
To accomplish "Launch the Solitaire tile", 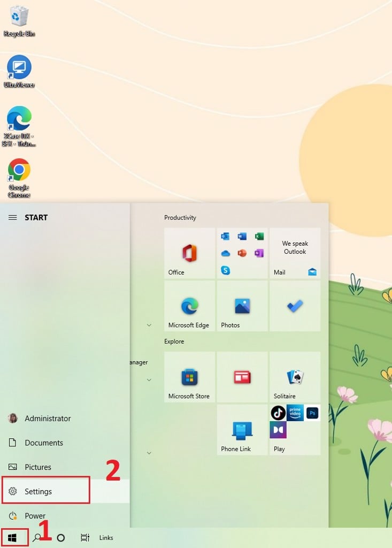I will coord(295,377).
